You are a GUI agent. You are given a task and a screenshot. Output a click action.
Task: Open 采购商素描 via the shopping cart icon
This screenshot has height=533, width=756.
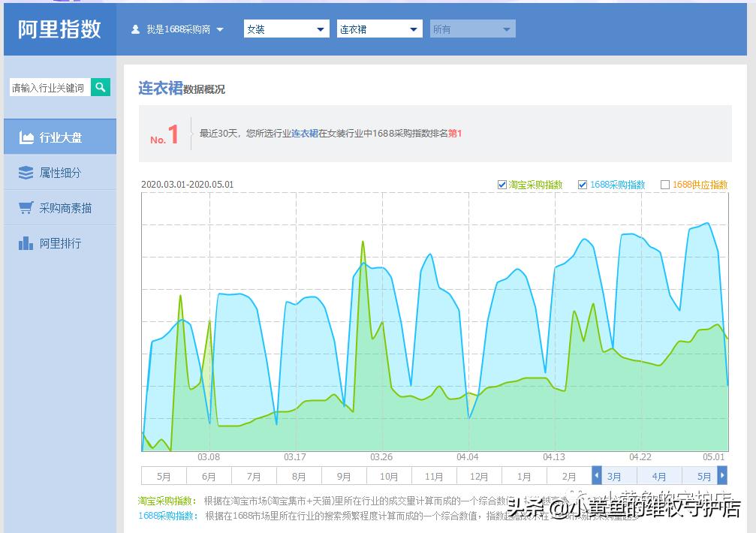26,208
